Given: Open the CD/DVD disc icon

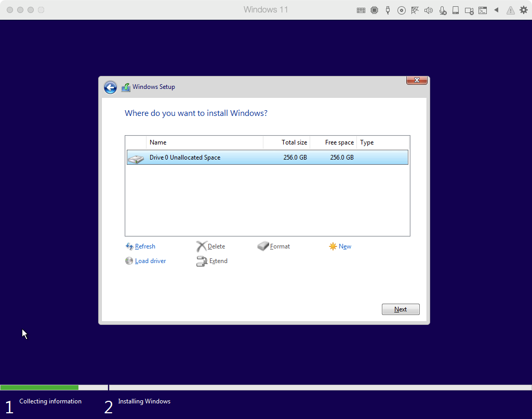Looking at the screenshot, I should coord(402,10).
